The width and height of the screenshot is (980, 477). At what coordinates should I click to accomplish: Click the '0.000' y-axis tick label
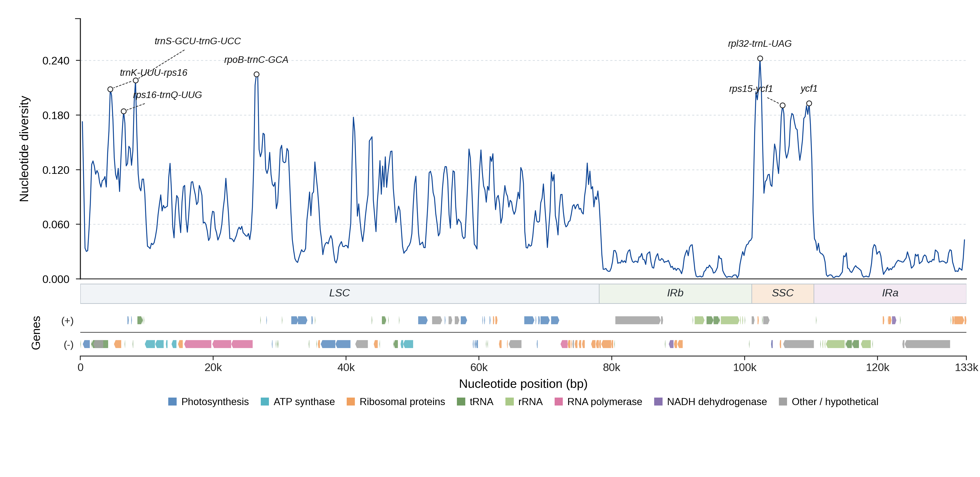[x=56, y=279]
